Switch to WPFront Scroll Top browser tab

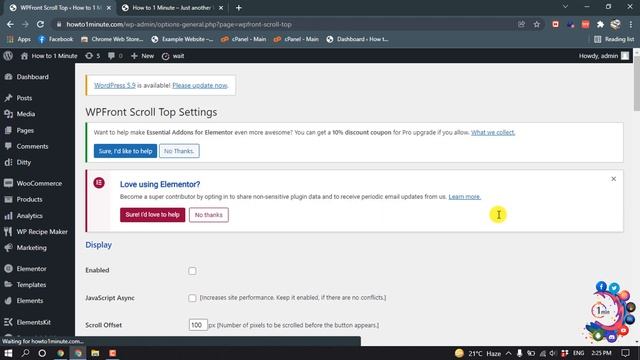(x=60, y=8)
